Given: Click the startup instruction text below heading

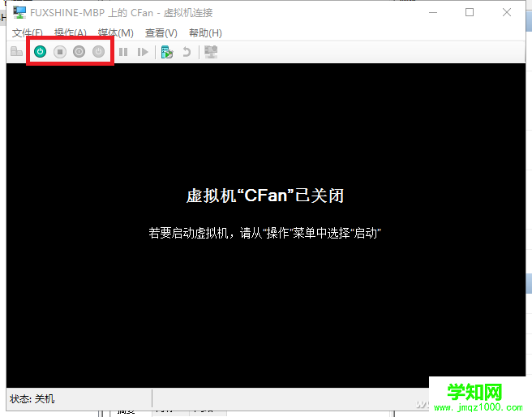Looking at the screenshot, I should (264, 233).
